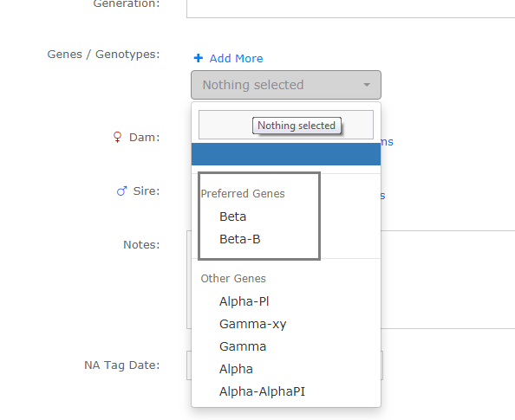
Task: Select the Alpha-PI gene option
Action: pos(244,301)
